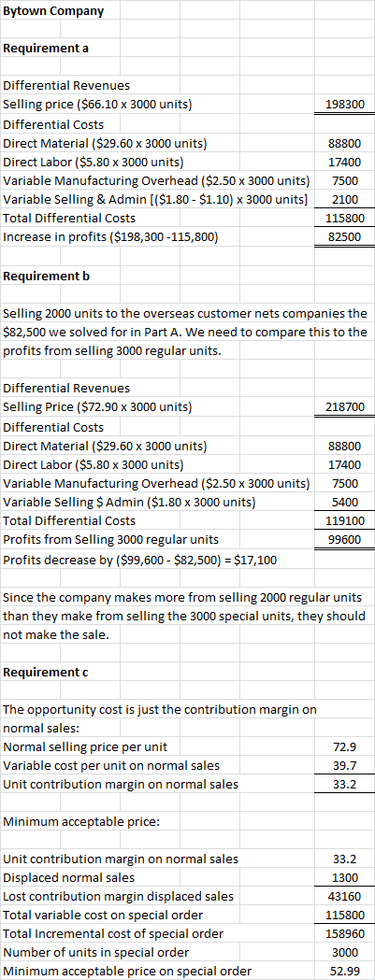Select 17400 Direct Labor value under Requirement a
The height and width of the screenshot is (980, 375).
pos(345,162)
